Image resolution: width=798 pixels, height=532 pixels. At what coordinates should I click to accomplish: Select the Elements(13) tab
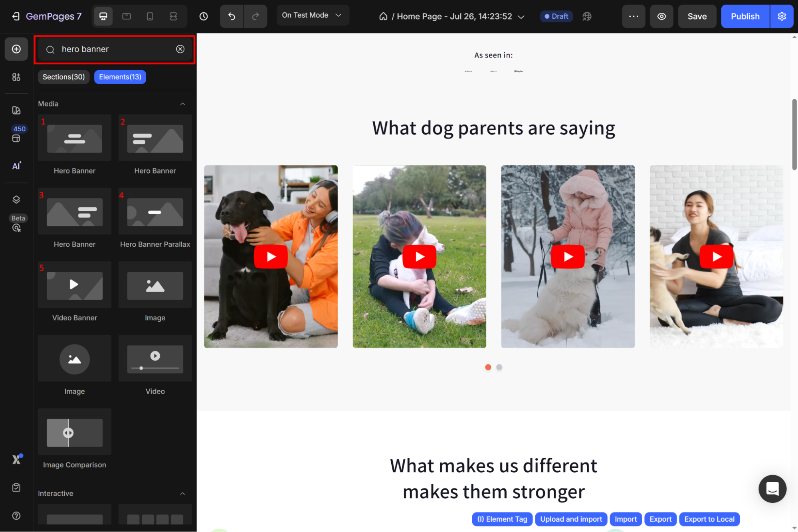(120, 77)
